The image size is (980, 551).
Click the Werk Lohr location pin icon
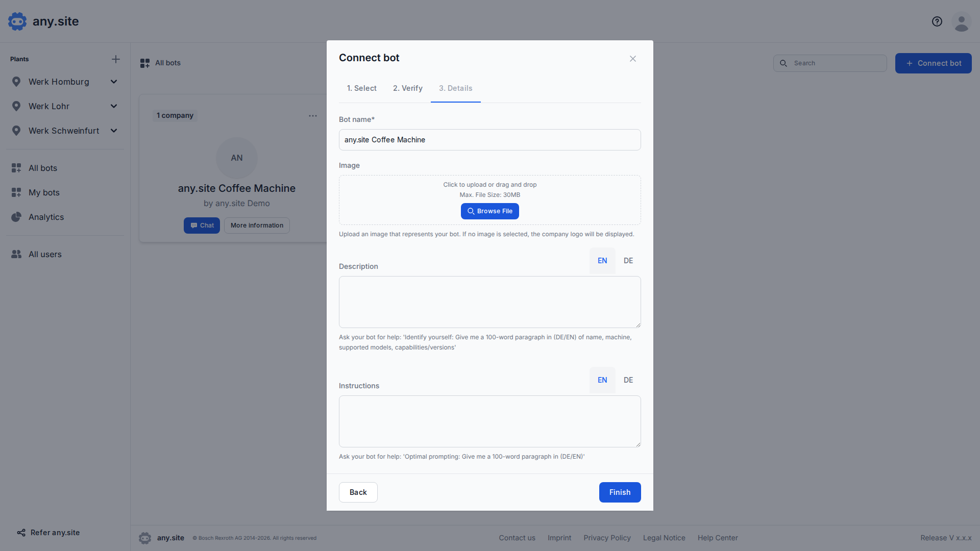[16, 106]
